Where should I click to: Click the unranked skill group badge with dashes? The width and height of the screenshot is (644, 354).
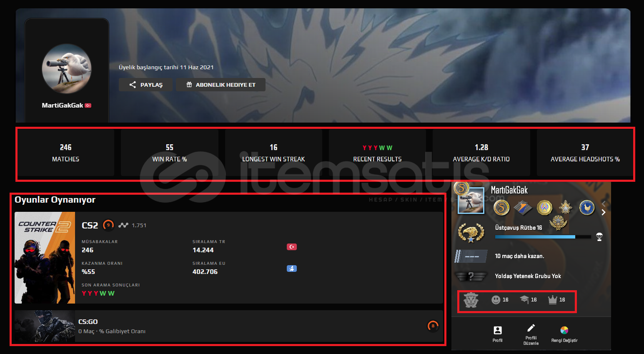click(471, 256)
